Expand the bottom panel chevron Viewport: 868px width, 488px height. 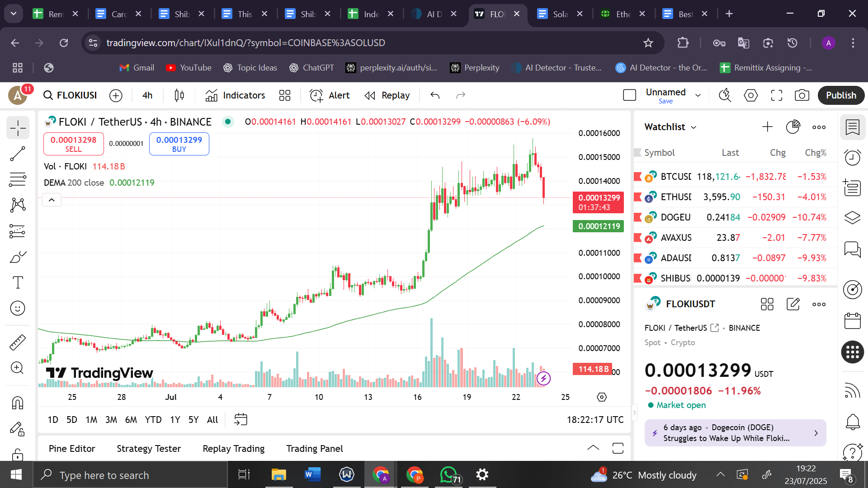(x=593, y=448)
